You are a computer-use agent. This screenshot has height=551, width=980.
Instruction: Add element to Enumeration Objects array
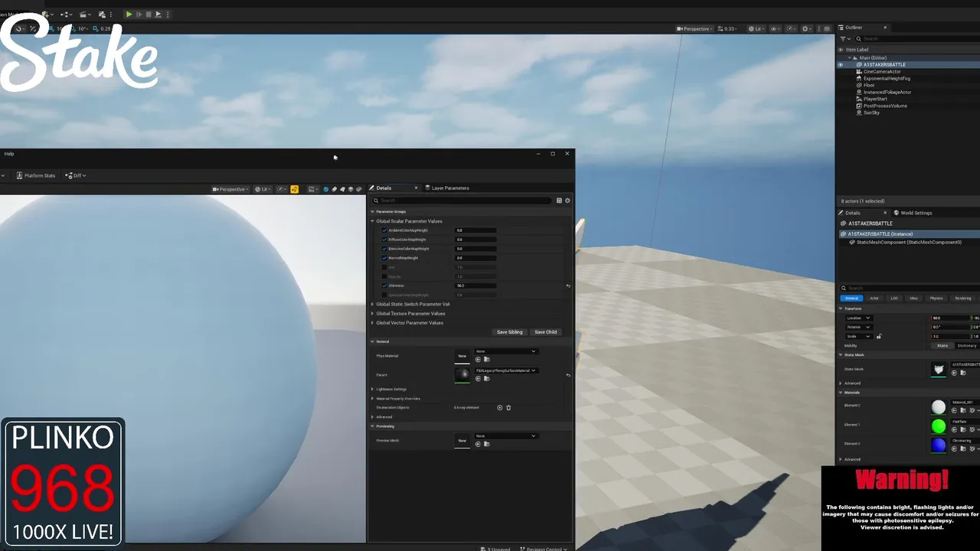[x=500, y=407]
